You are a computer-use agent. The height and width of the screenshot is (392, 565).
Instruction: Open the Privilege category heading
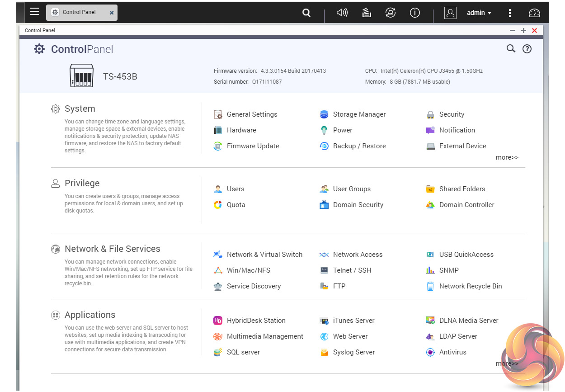pos(82,183)
